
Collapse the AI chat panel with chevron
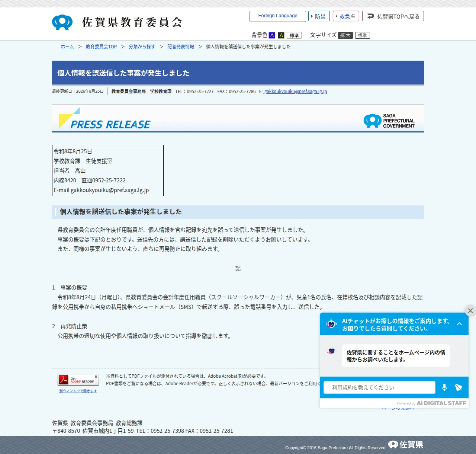[460, 324]
